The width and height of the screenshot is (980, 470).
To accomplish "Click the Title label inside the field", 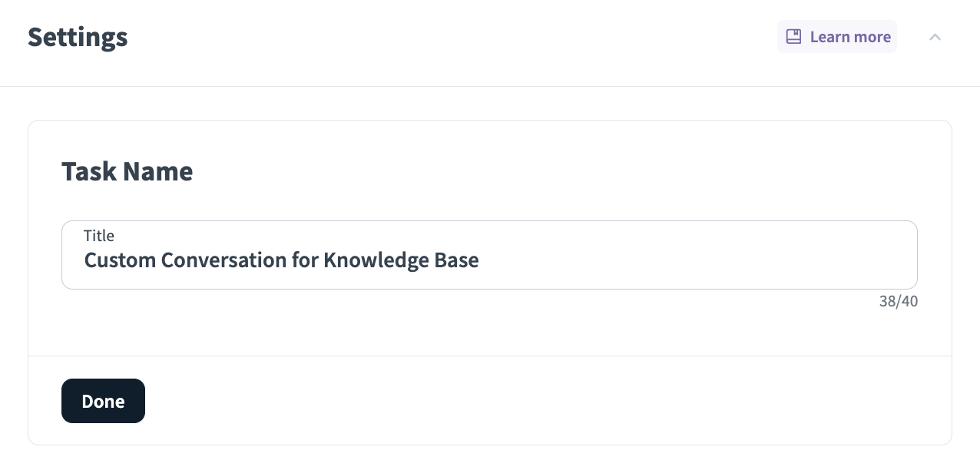I will [x=99, y=236].
